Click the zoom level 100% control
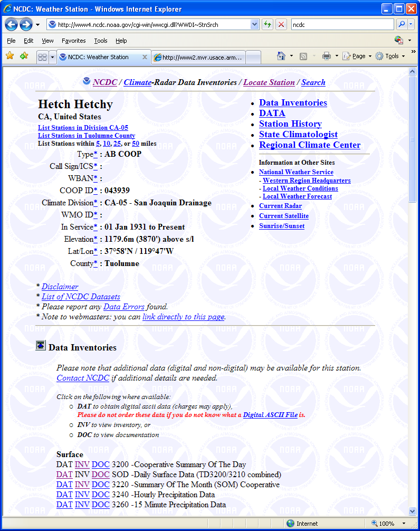Image resolution: width=420 pixels, height=531 pixels. click(x=386, y=524)
